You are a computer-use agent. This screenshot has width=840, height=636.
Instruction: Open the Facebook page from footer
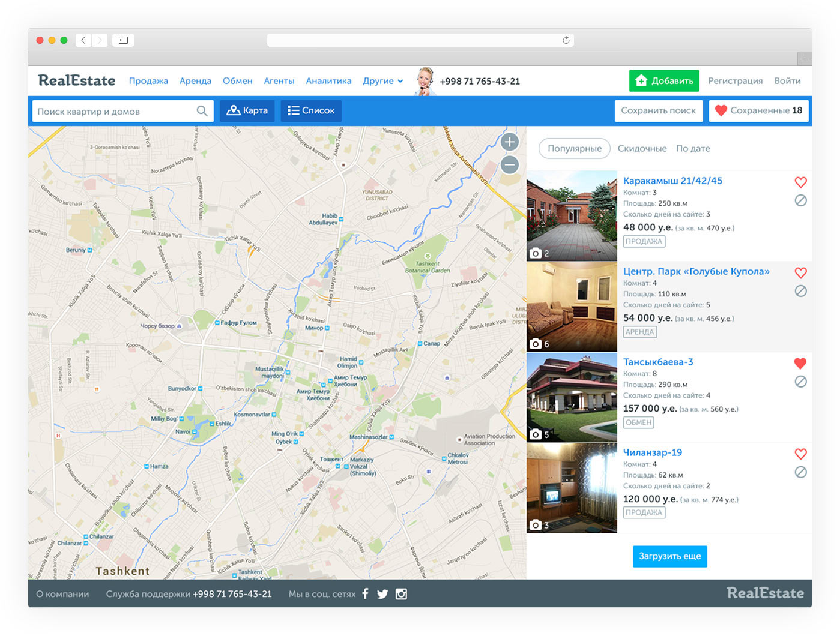point(365,594)
